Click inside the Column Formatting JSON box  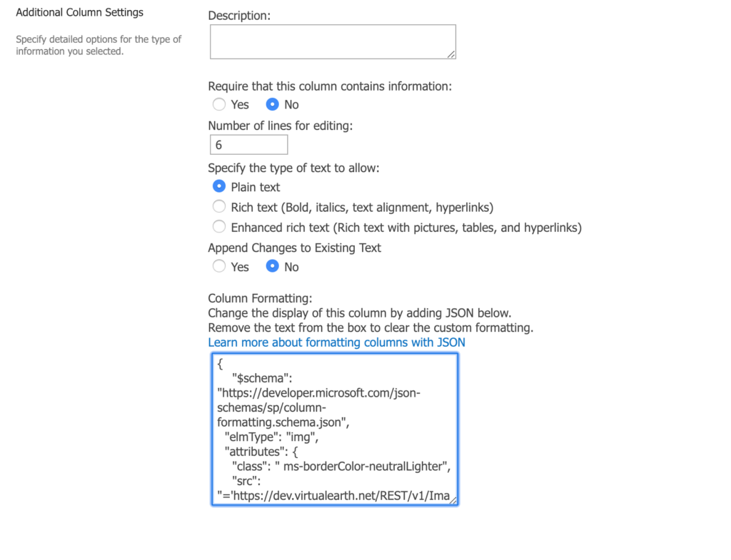335,429
